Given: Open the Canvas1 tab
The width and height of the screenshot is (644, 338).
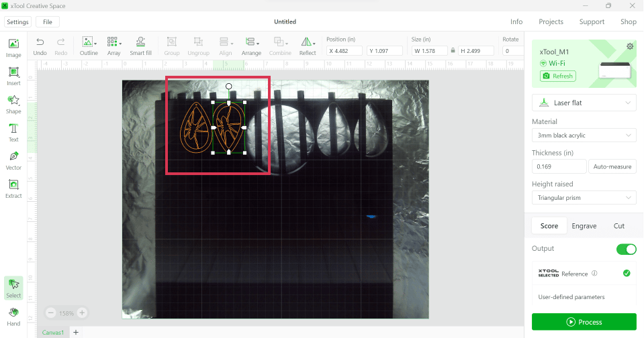Looking at the screenshot, I should click(x=53, y=332).
